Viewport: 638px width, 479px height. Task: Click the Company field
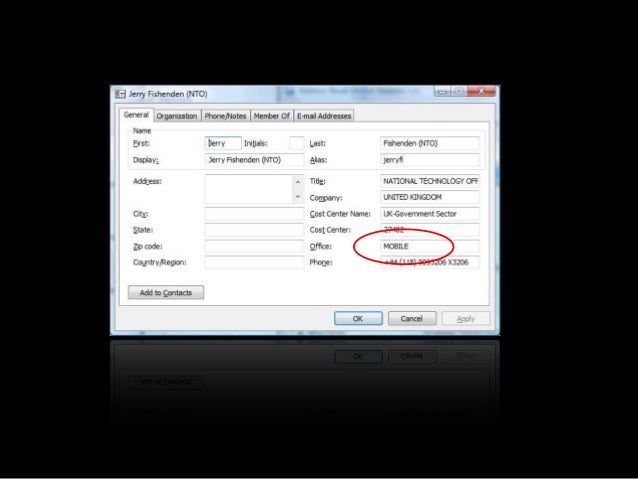click(430, 197)
